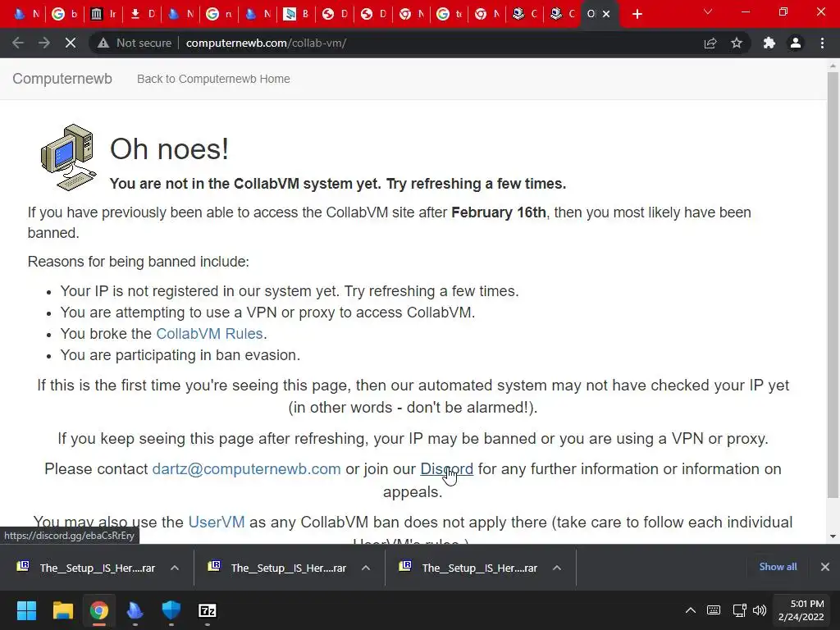The width and height of the screenshot is (840, 630).
Task: Click the browser forward arrow
Action: pyautogui.click(x=44, y=43)
